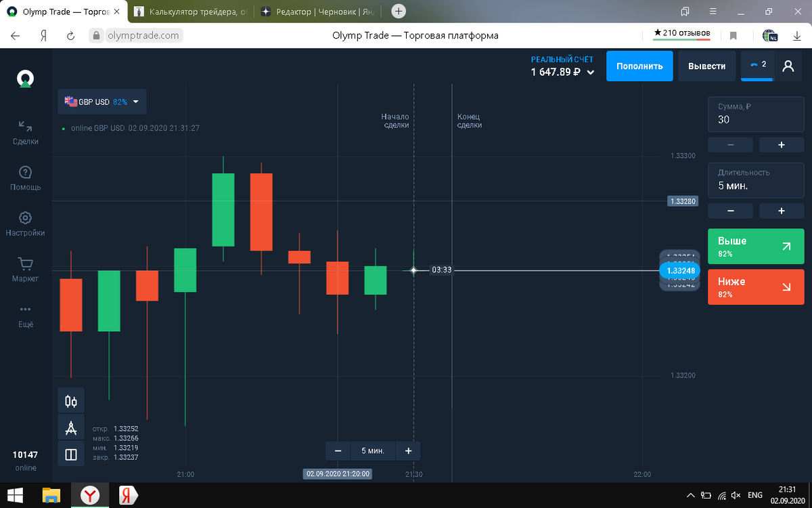Click the Пополнить deposit button
812x508 pixels.
coord(639,66)
